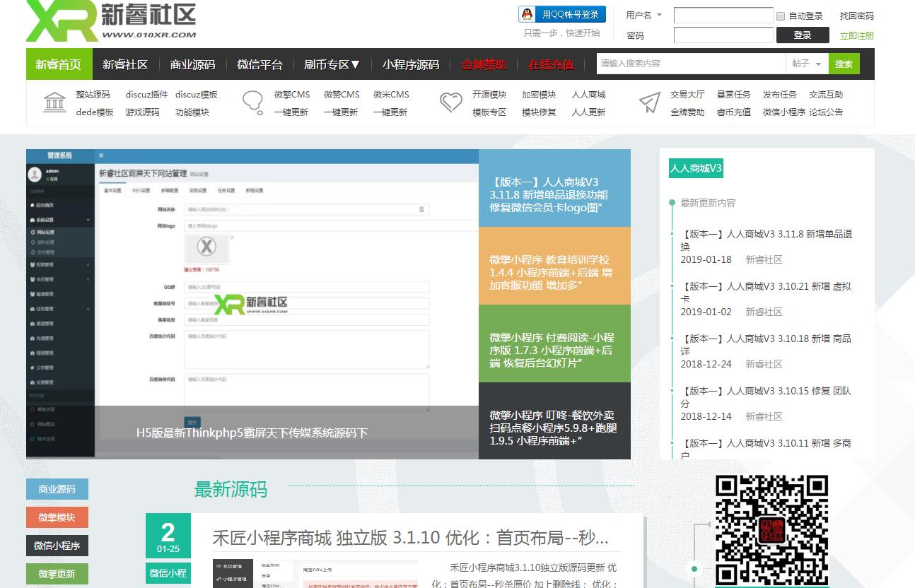Open 模板专区 link
This screenshot has height=588, width=915.
tap(489, 112)
